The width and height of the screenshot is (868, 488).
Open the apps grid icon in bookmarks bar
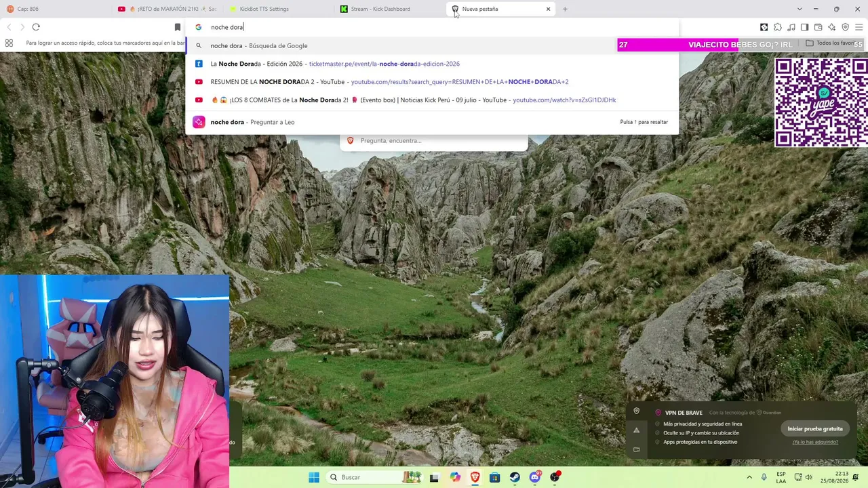coord(9,43)
